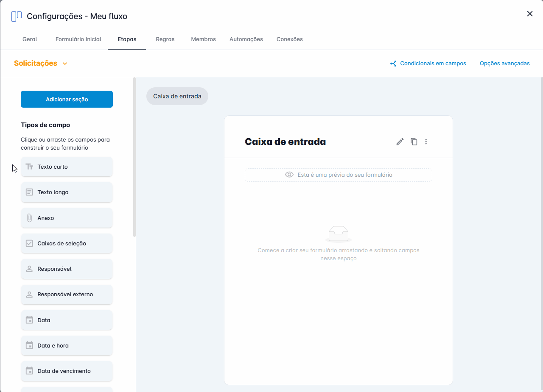Add a Data e hora field
Screen dimensions: 543x392
pos(67,345)
